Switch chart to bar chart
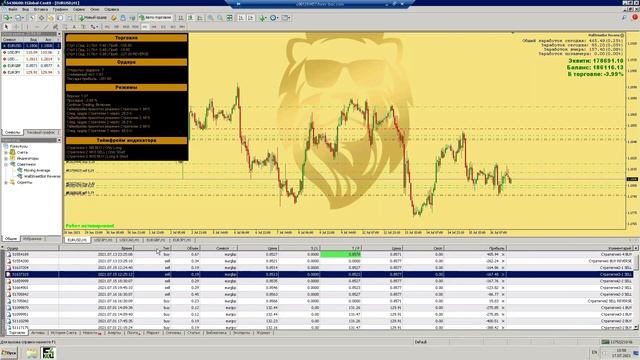This screenshot has width=640, height=360. tap(180, 18)
